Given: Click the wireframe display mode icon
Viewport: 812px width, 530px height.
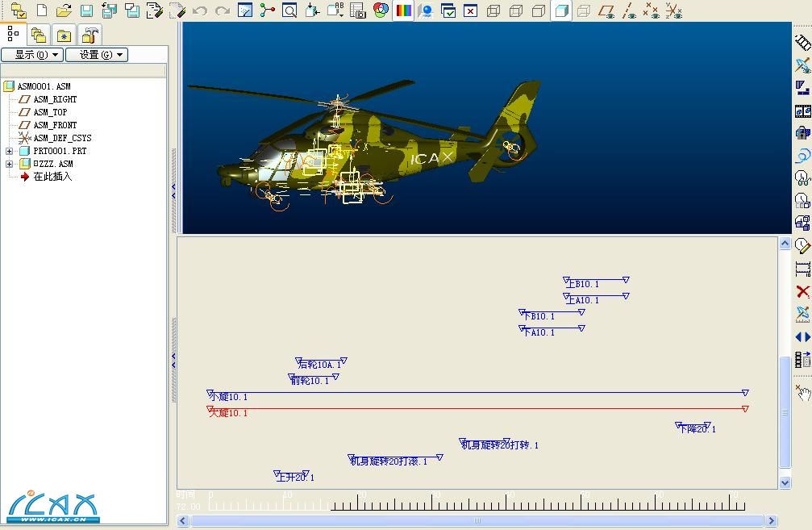Looking at the screenshot, I should coord(493,10).
